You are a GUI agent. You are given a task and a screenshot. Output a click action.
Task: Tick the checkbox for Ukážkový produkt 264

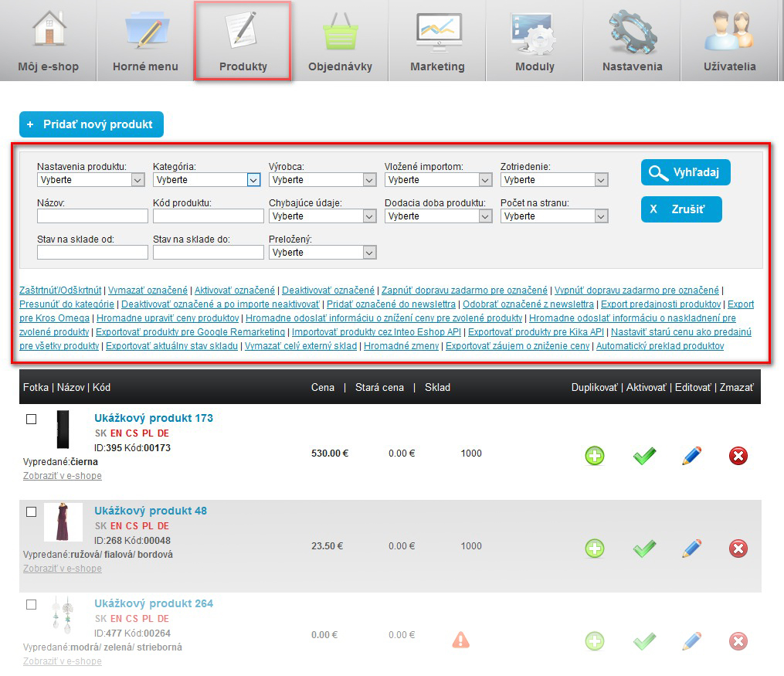32,604
